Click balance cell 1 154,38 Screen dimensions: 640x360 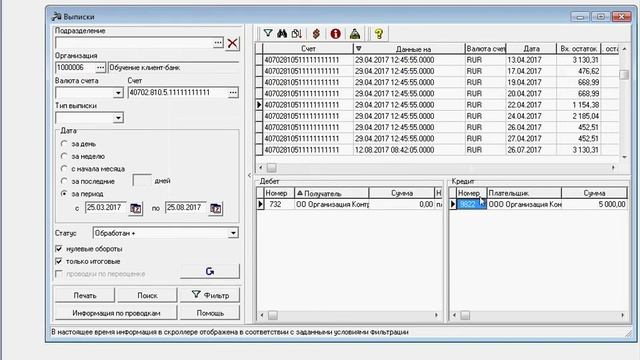578,105
